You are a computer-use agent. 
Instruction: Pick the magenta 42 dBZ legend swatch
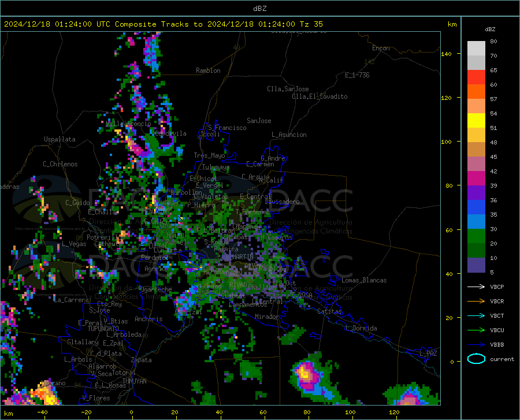476,179
